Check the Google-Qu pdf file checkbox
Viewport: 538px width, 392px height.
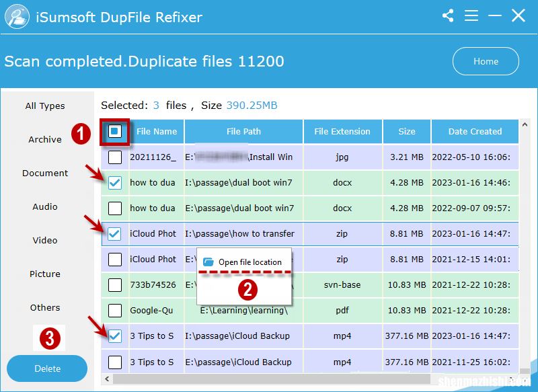pos(115,311)
